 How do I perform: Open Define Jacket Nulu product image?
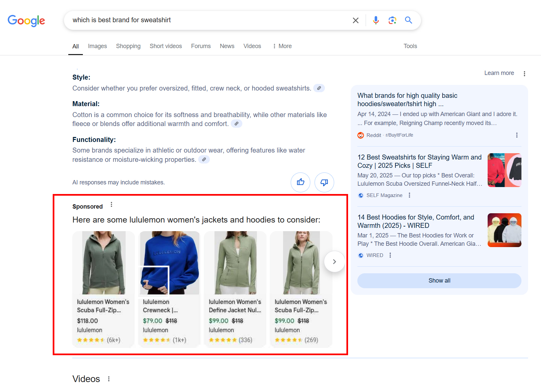pos(235,263)
